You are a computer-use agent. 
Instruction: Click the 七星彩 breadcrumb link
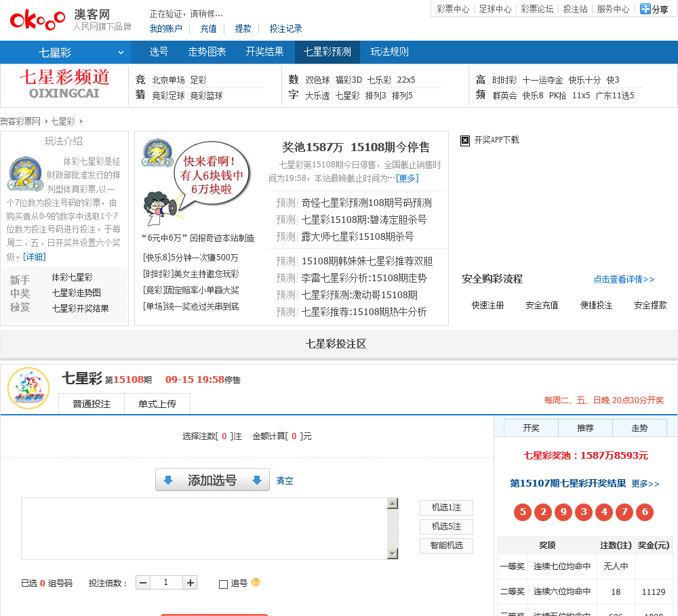(62, 121)
